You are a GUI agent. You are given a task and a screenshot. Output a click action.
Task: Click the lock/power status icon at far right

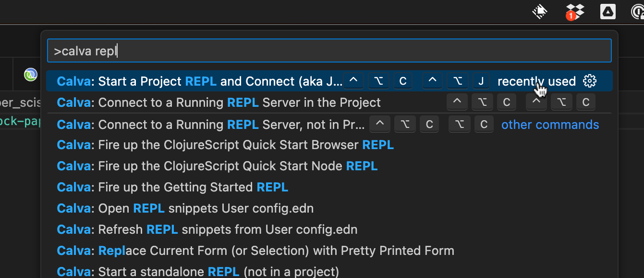click(x=640, y=12)
